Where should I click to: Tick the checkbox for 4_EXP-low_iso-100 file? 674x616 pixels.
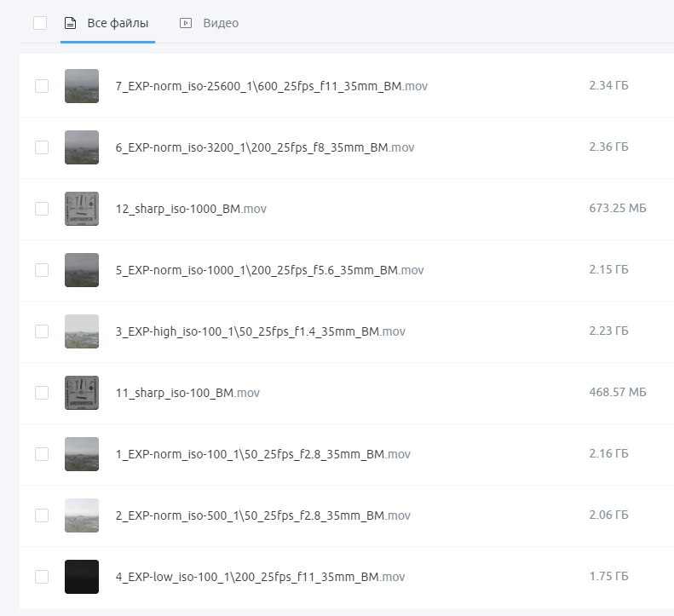(x=42, y=577)
